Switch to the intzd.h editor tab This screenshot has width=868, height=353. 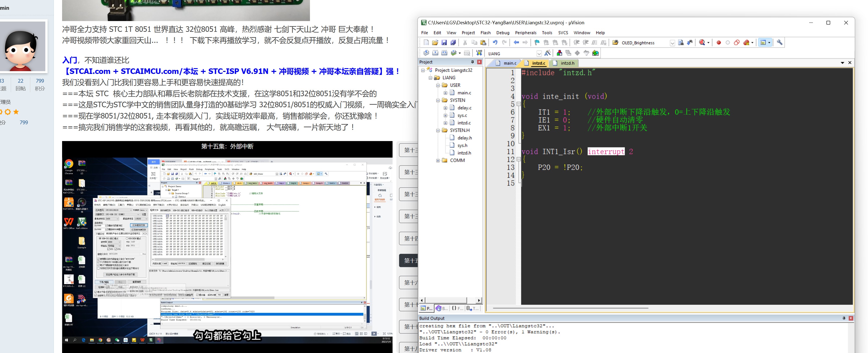[564, 63]
